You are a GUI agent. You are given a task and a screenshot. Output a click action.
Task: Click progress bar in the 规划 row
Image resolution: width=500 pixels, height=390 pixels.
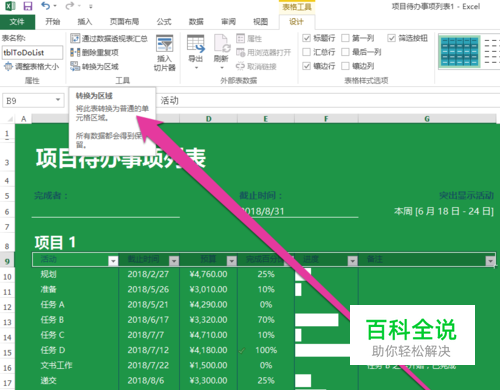pos(303,274)
